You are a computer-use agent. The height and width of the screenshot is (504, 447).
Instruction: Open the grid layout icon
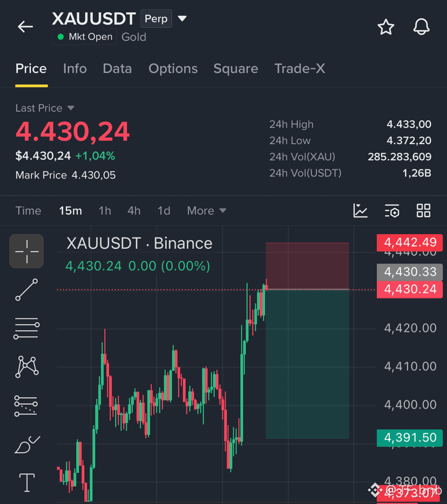point(423,211)
